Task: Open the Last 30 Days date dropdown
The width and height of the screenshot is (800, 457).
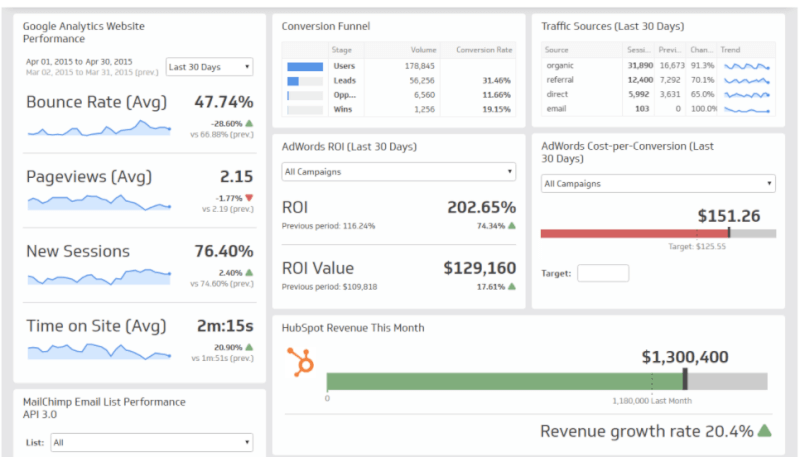Action: click(210, 67)
